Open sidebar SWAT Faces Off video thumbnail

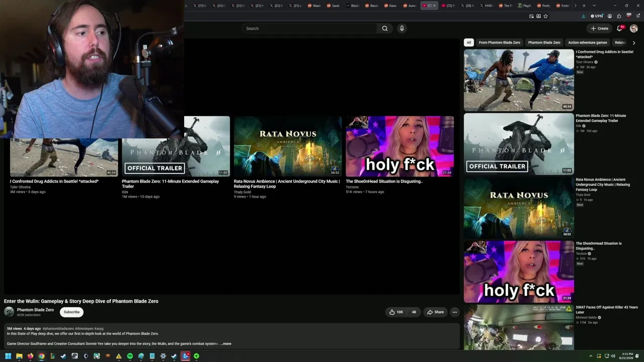point(519,327)
